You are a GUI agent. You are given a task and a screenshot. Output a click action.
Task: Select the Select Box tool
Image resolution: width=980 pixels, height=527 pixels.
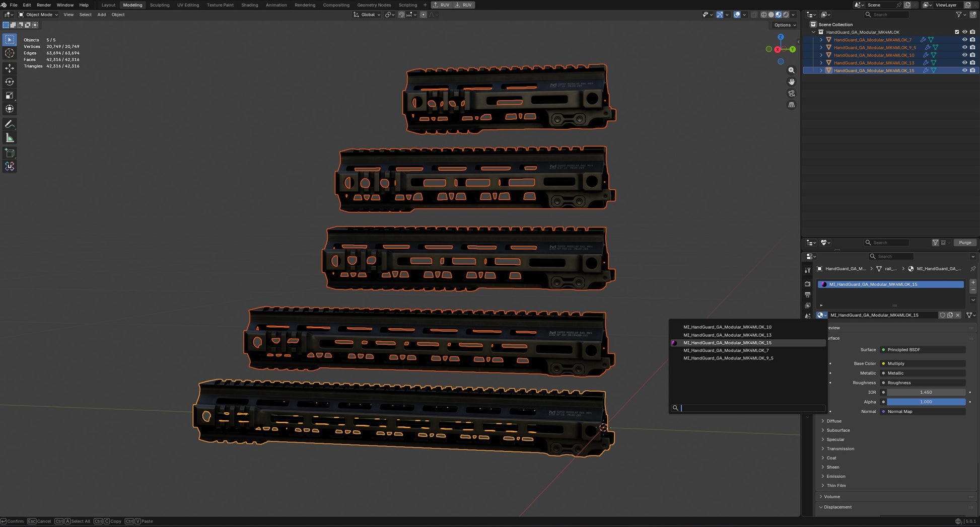click(x=10, y=40)
